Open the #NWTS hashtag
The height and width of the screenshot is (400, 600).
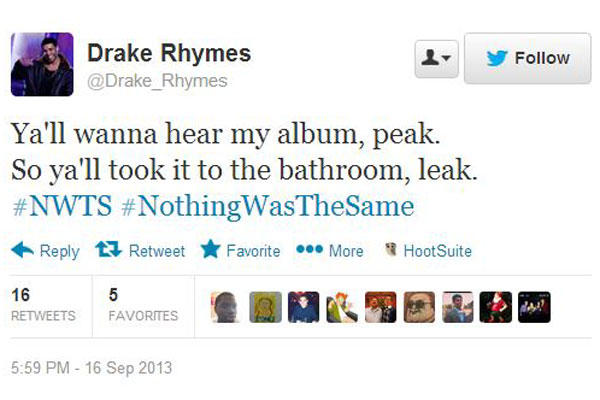point(62,206)
